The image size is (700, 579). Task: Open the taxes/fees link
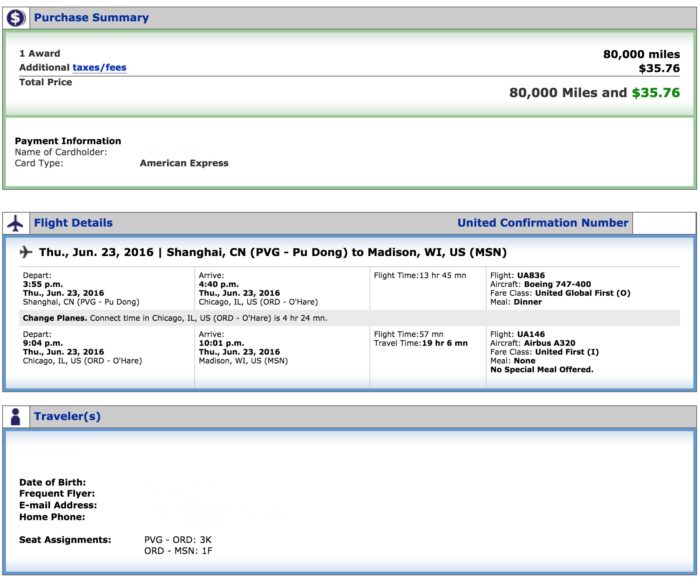point(99,67)
